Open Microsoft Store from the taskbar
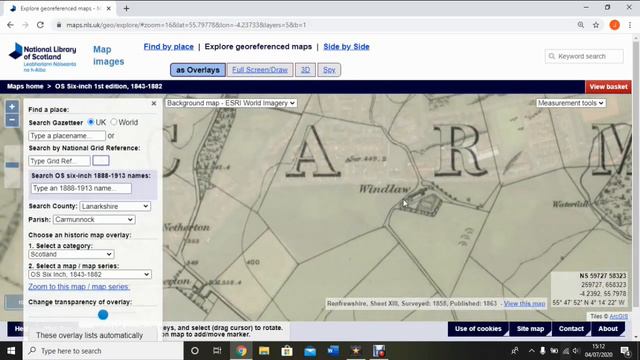This screenshot has height=360, width=640. [x=287, y=351]
